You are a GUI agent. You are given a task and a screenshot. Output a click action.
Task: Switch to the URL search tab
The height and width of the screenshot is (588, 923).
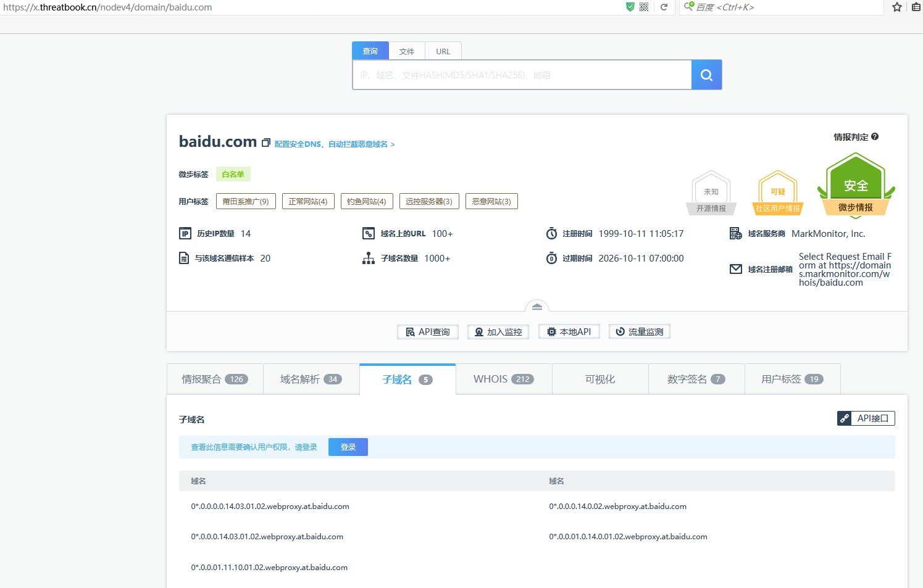click(x=443, y=51)
